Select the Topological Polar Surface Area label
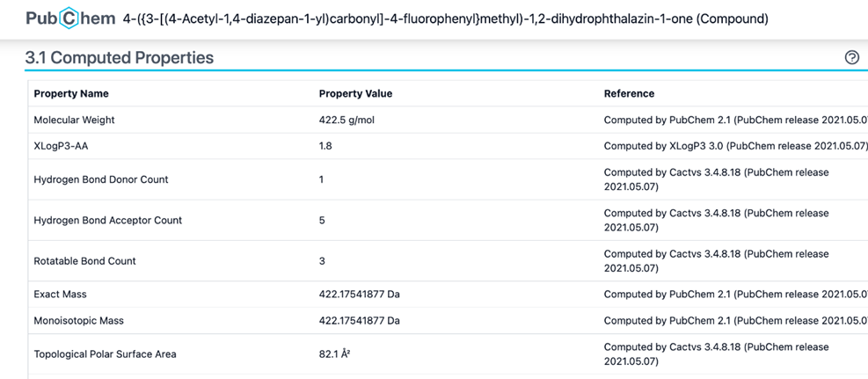Viewport: 868px width, 379px height. click(x=105, y=354)
